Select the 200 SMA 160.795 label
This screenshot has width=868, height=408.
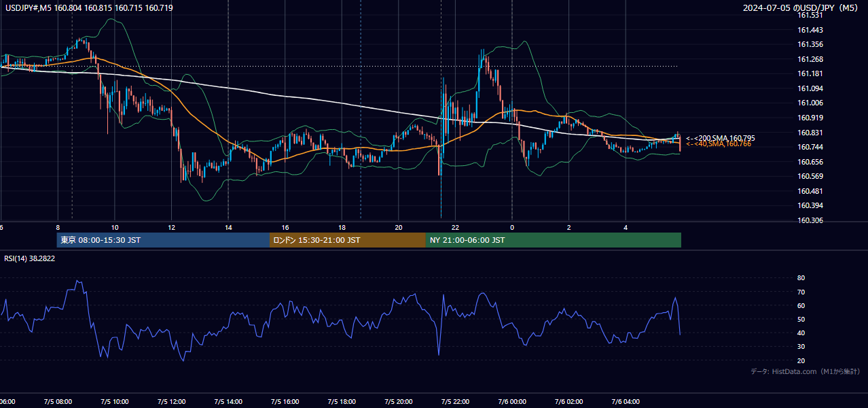point(721,138)
